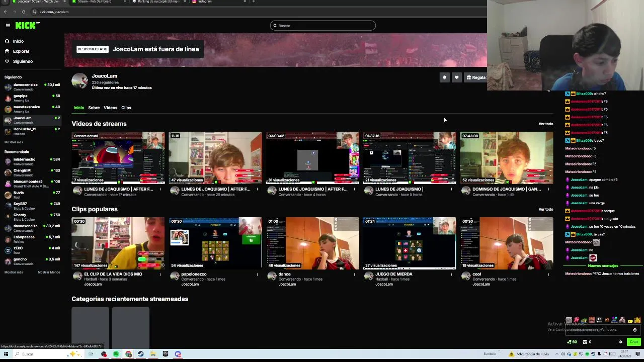Image resolution: width=644 pixels, height=362 pixels.
Task: Open Steam from the taskbar
Action: pyautogui.click(x=140, y=354)
